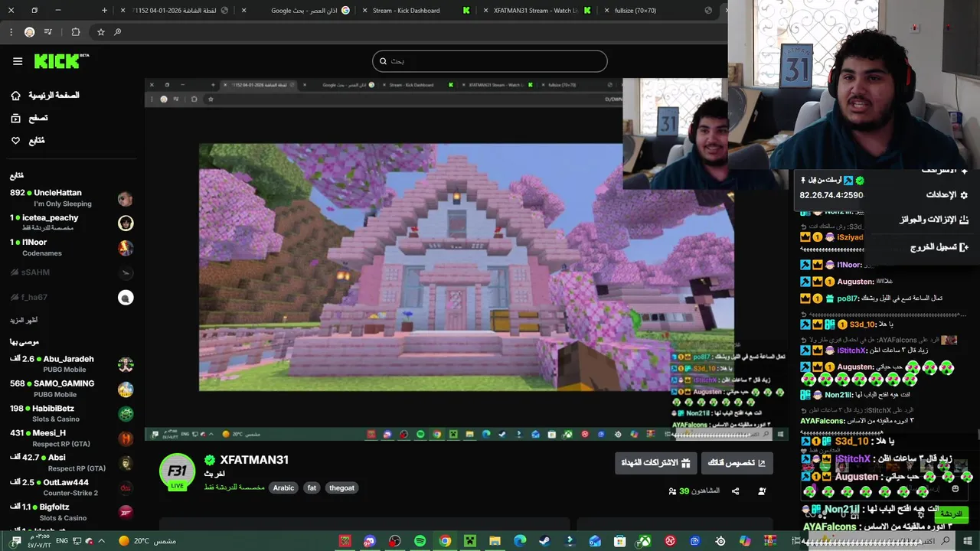Open OutLaw444 recommended channel
Viewport: 980px width, 551px height.
pyautogui.click(x=72, y=487)
